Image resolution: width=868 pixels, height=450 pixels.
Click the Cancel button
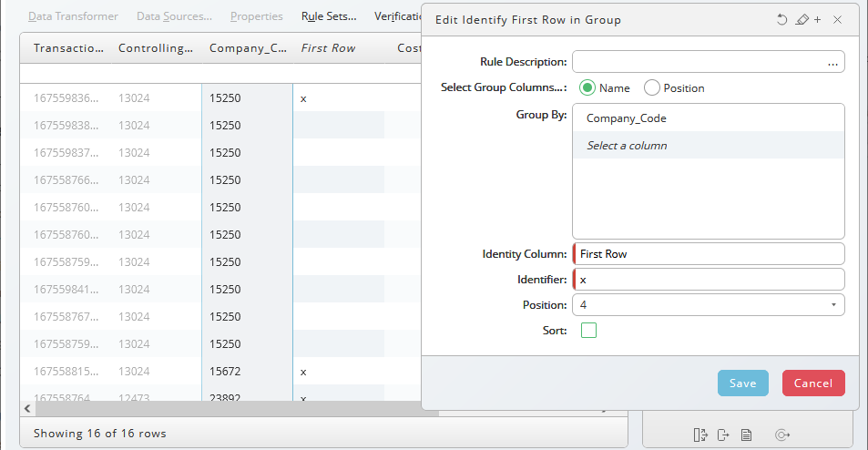(x=813, y=383)
